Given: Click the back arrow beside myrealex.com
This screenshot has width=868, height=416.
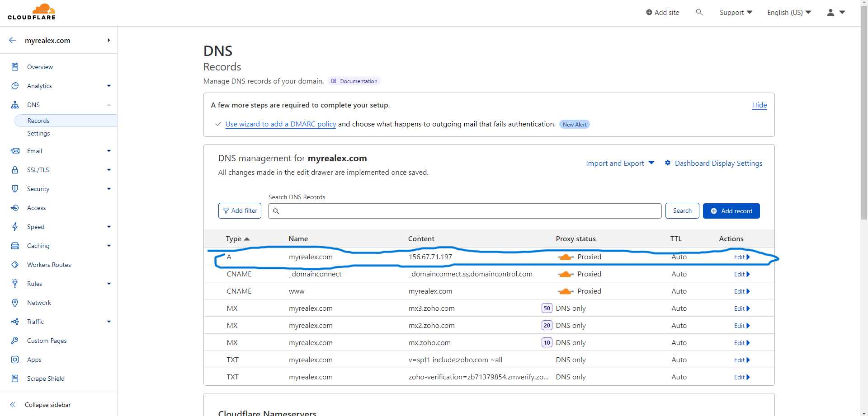Looking at the screenshot, I should (13, 40).
